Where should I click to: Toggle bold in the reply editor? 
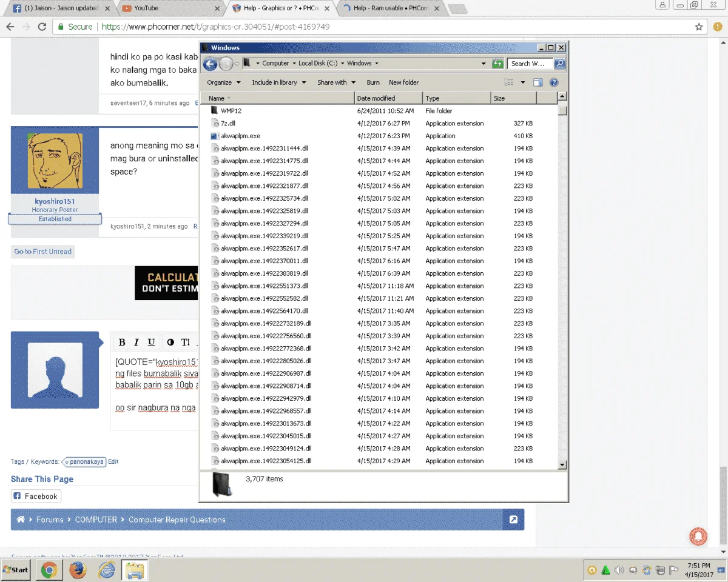point(122,342)
